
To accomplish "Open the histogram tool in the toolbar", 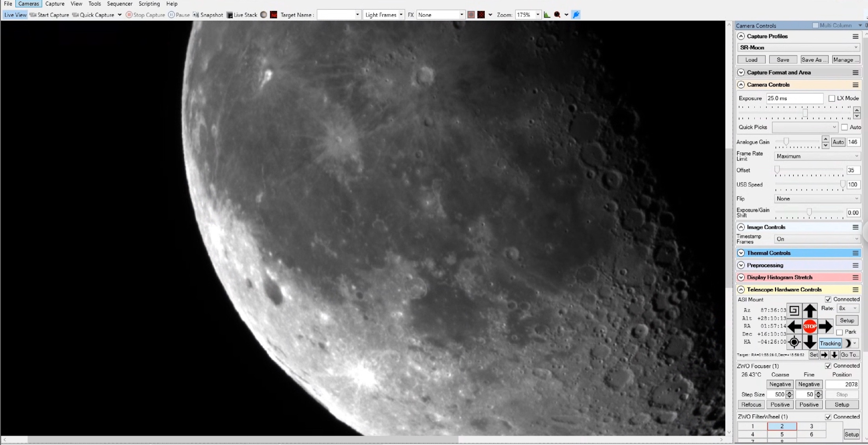I will coord(547,15).
